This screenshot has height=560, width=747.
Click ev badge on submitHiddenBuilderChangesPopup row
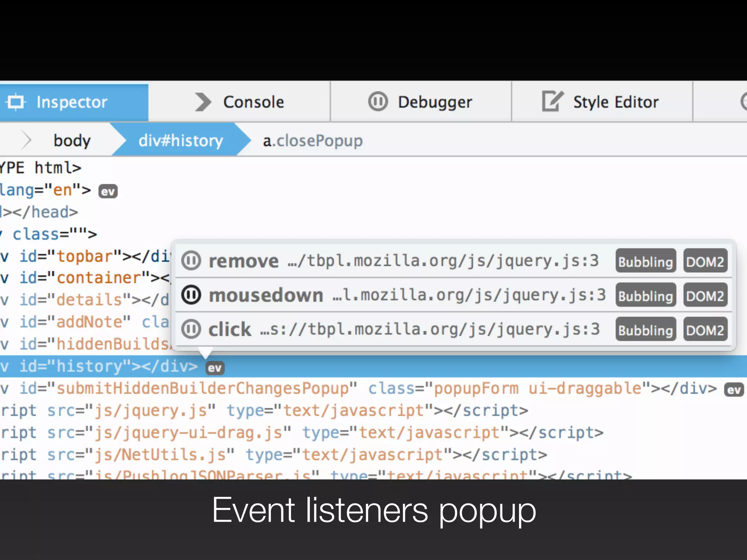[x=734, y=390]
